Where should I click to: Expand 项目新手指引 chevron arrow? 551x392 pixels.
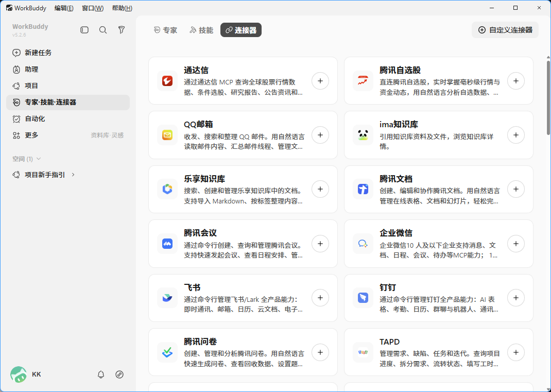tap(73, 175)
